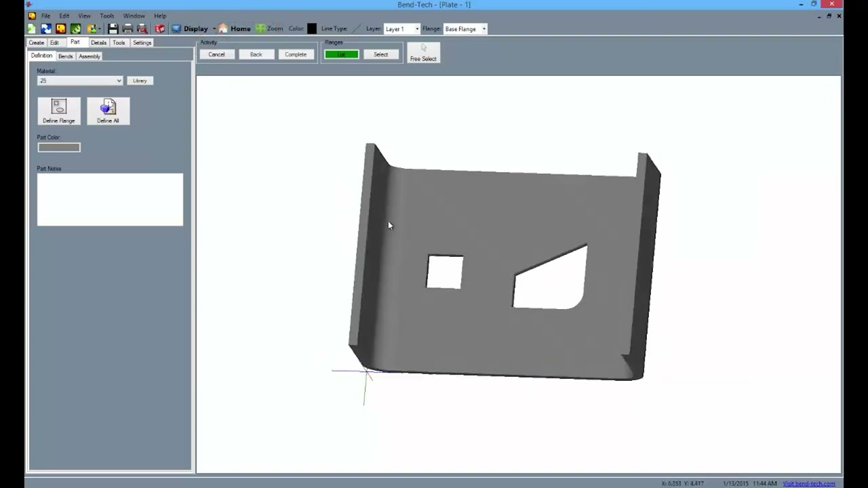Viewport: 868px width, 488px height.
Task: Click the red 3D cube toolbar icon
Action: tap(160, 28)
